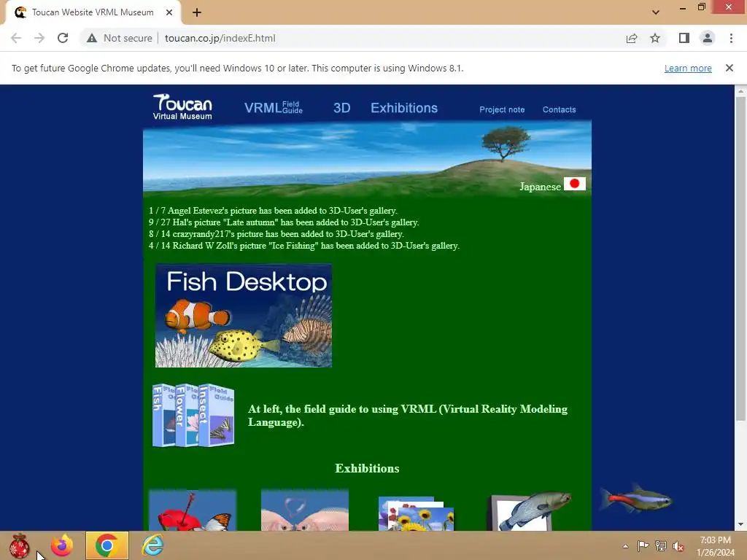Viewport: 747px width, 560px height.
Task: Open the Exhibitions menu item
Action: pyautogui.click(x=404, y=108)
